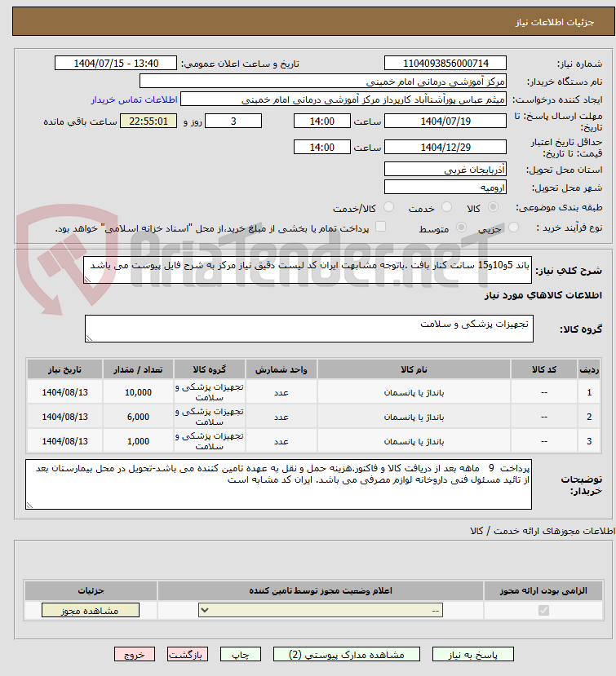
Task: Click the item name in row 3
Action: [414, 441]
